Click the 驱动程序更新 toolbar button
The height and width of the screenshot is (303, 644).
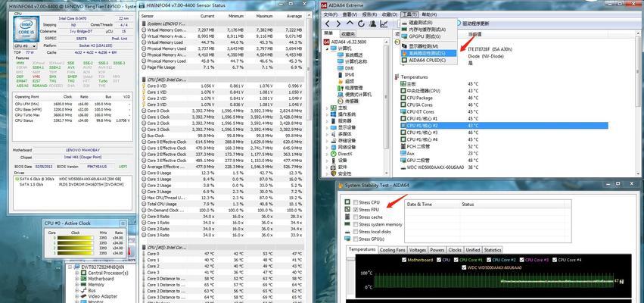(x=472, y=23)
